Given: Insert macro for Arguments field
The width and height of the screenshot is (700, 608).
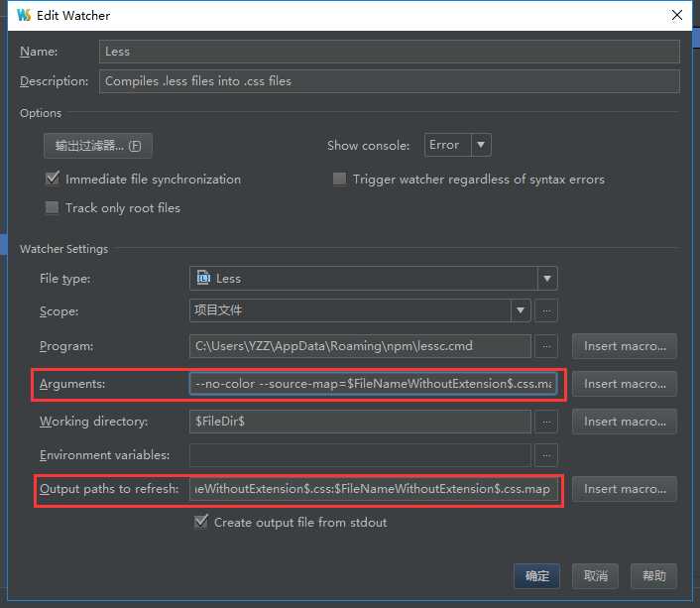Looking at the screenshot, I should click(x=624, y=384).
